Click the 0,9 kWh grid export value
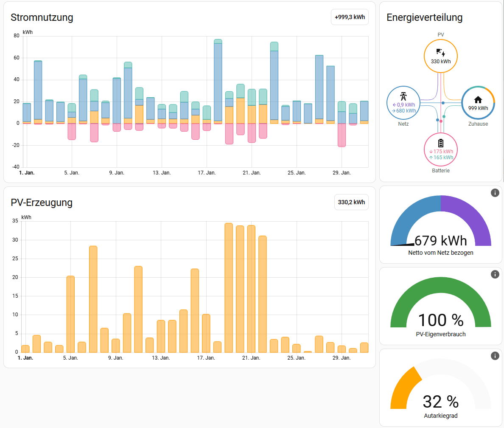 click(x=404, y=104)
